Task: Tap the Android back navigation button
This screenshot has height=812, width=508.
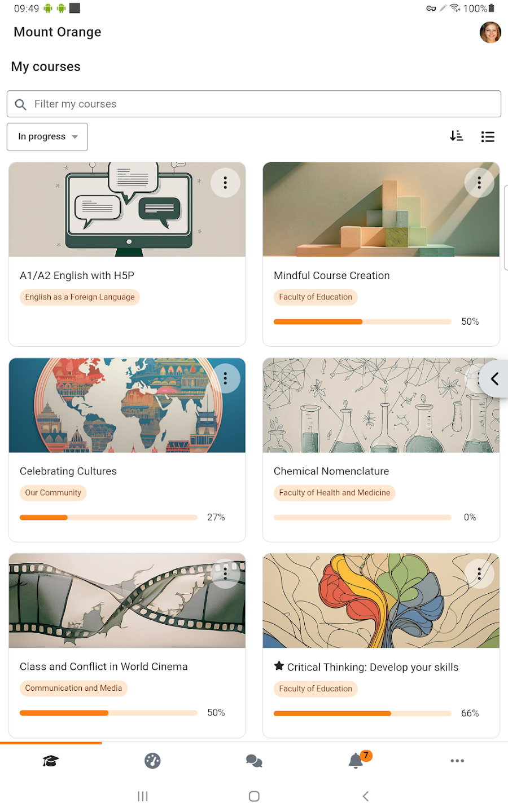Action: [x=366, y=796]
